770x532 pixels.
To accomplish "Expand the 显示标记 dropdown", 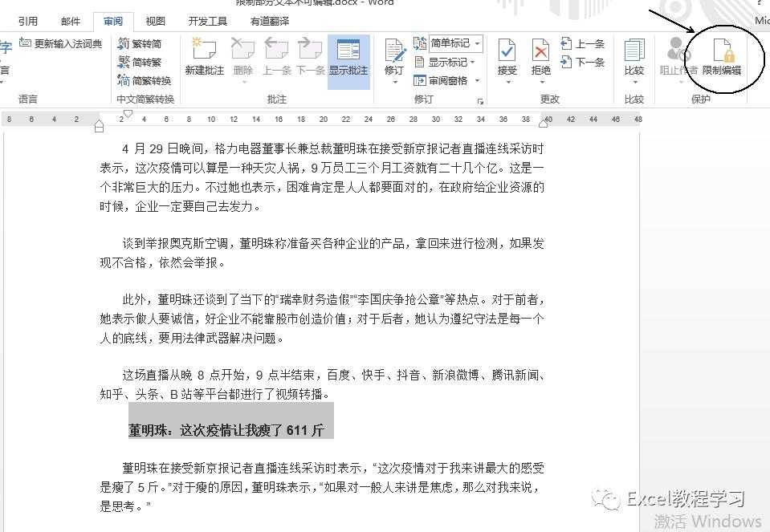I will click(450, 62).
